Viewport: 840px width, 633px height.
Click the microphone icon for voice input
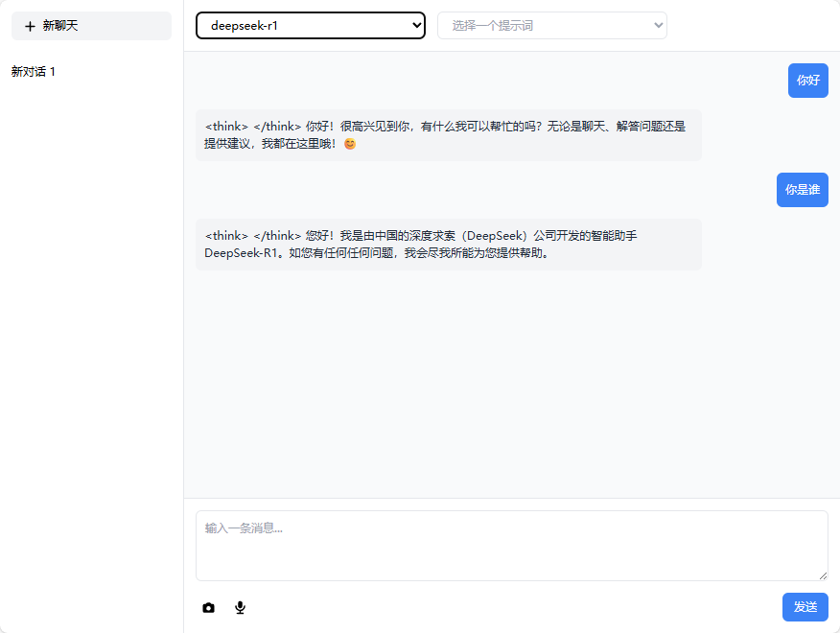(240, 607)
